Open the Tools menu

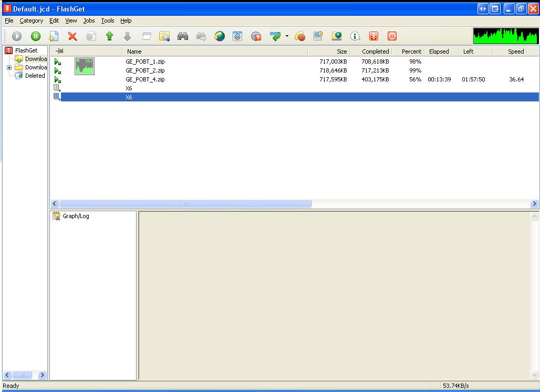click(107, 20)
